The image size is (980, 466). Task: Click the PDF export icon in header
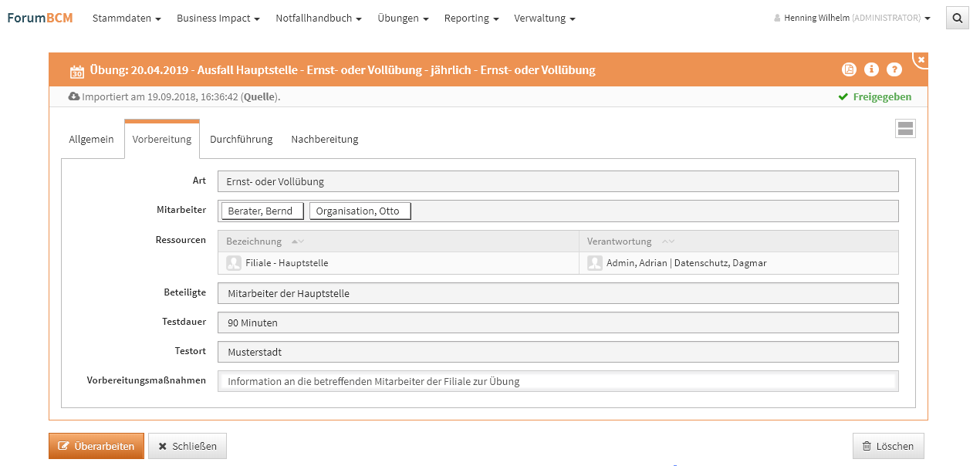(849, 69)
